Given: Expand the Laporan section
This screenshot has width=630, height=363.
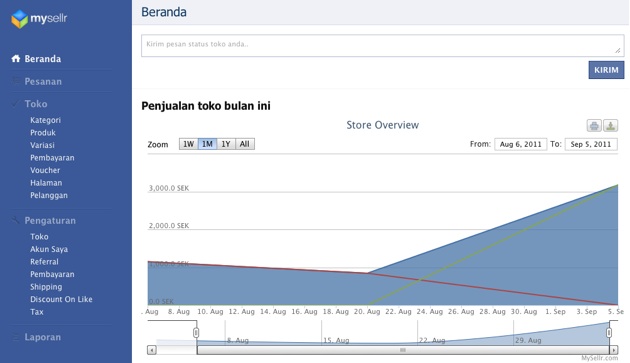Looking at the screenshot, I should coord(43,337).
